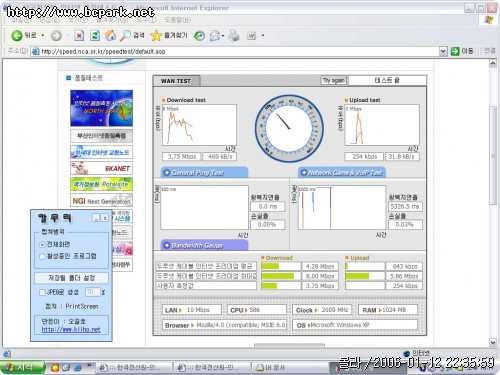Select the WAN TEST tab

(x=176, y=81)
